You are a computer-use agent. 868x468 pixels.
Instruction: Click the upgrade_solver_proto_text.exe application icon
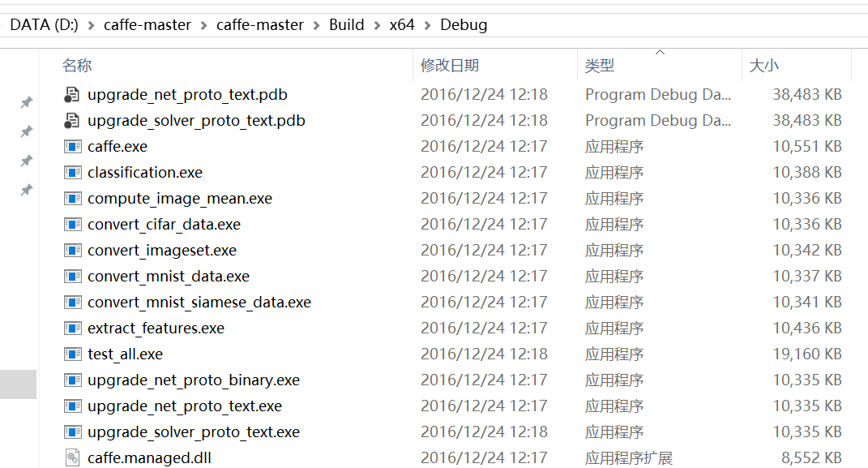[x=72, y=432]
